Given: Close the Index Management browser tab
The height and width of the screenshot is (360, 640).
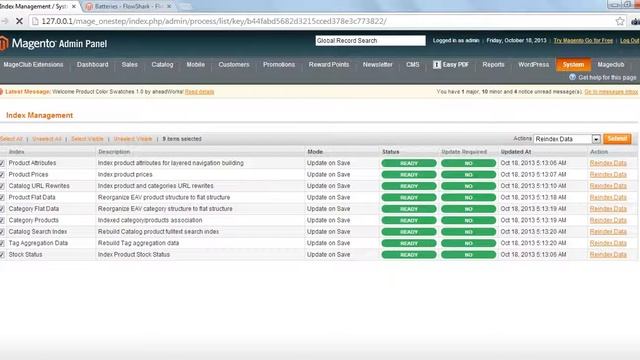Looking at the screenshot, I should click(x=74, y=7).
